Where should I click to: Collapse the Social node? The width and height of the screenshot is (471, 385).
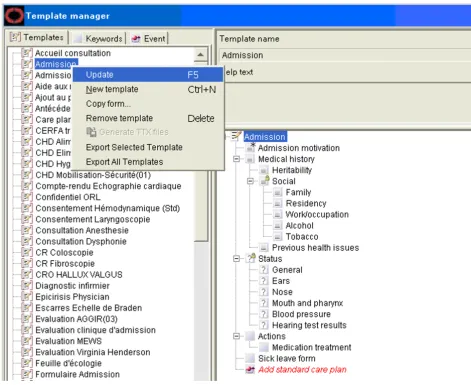click(x=250, y=181)
